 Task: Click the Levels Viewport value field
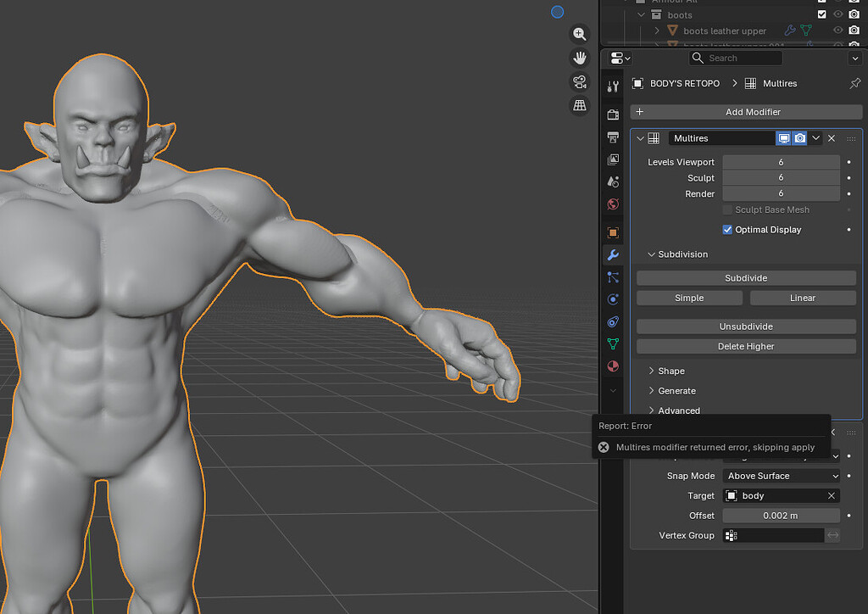click(x=781, y=162)
